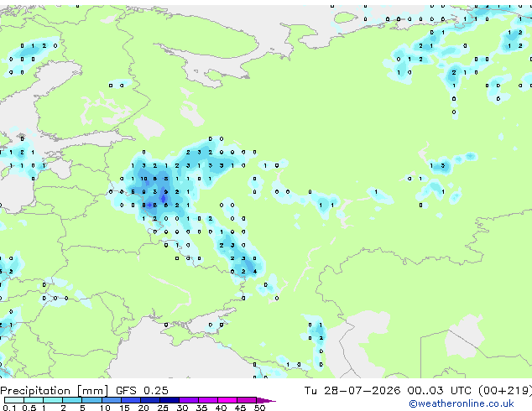Click the 40 to 45 mm legend swatch
The image size is (532, 411).
coord(227,400)
